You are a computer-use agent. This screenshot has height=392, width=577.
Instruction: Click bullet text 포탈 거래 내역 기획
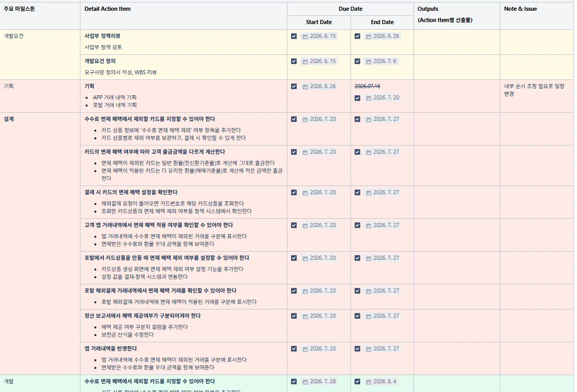(115, 105)
